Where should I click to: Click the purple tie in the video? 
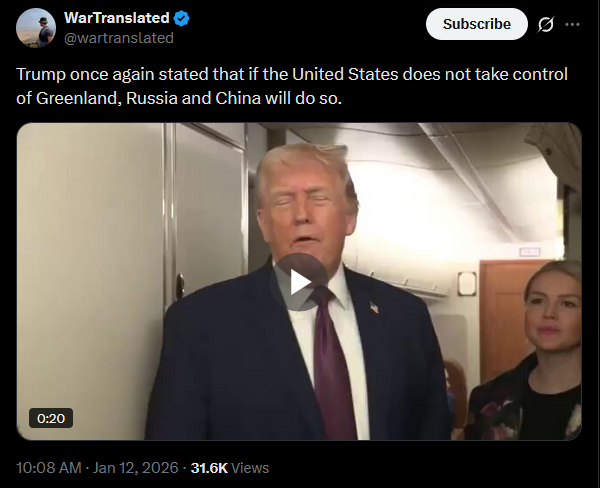(332, 364)
